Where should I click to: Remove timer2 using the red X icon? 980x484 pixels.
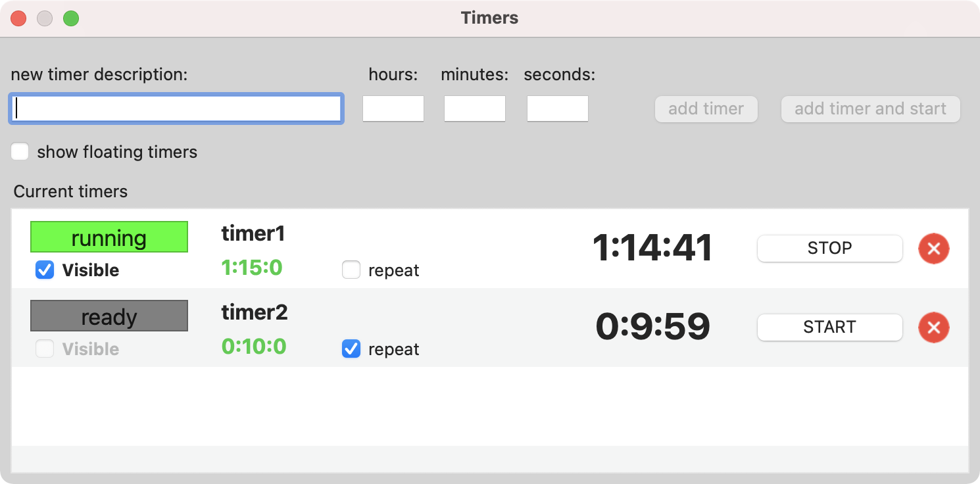(x=933, y=327)
